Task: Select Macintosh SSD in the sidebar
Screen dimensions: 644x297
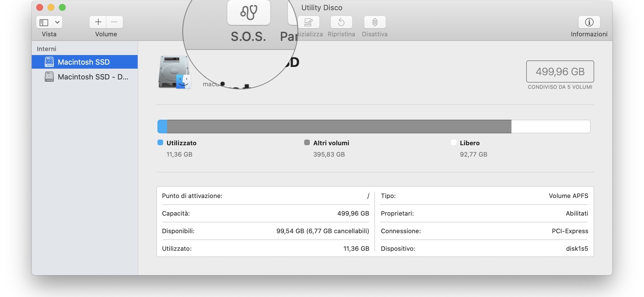Action: point(84,62)
